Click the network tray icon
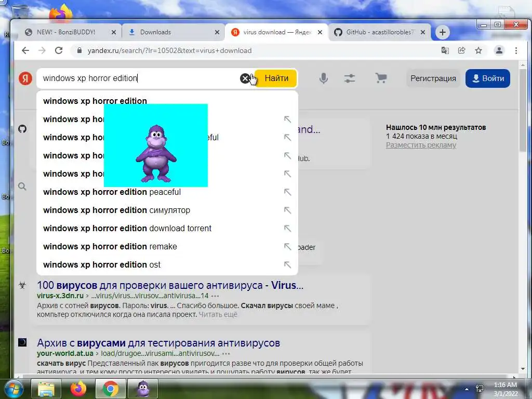Viewport: 532px width, 399px height. pyautogui.click(x=480, y=389)
